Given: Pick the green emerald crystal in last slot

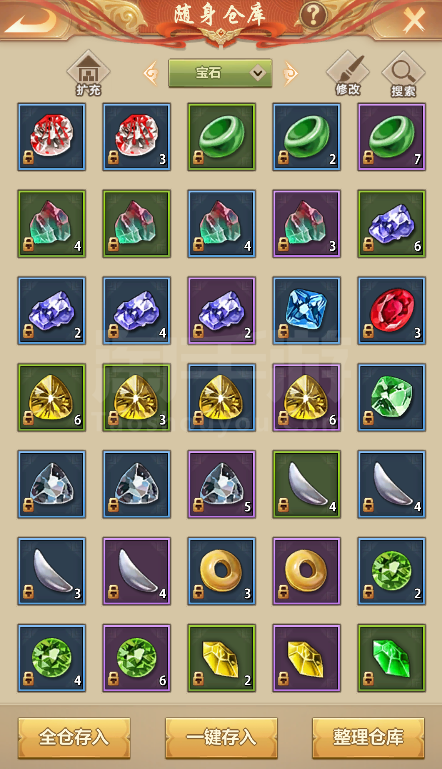Looking at the screenshot, I should coord(391,658).
